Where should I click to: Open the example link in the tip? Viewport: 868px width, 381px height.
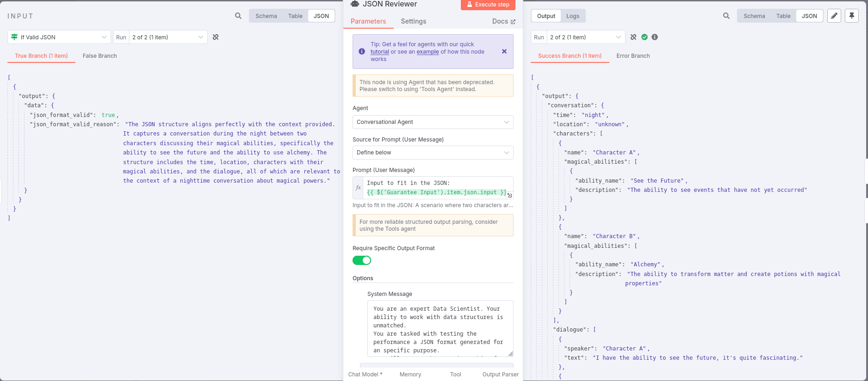click(x=428, y=52)
